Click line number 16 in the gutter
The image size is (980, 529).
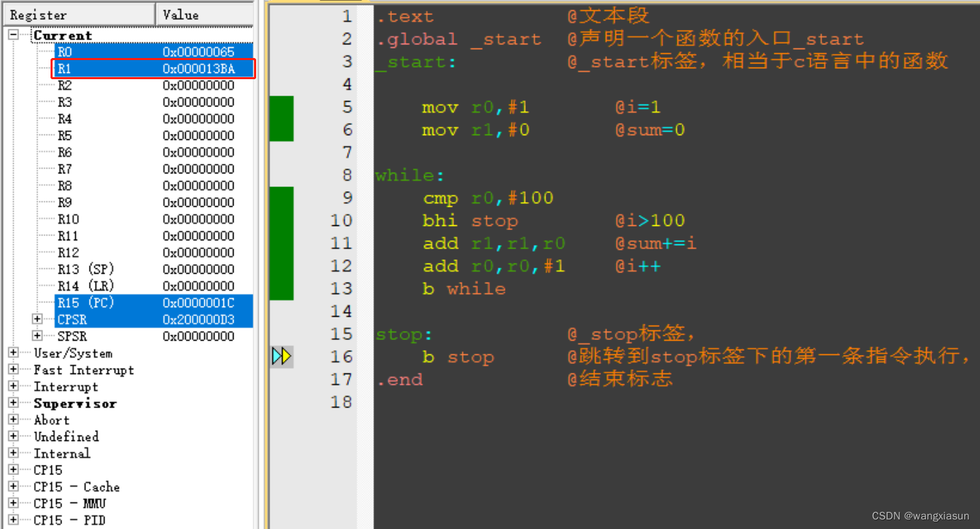[x=341, y=356]
